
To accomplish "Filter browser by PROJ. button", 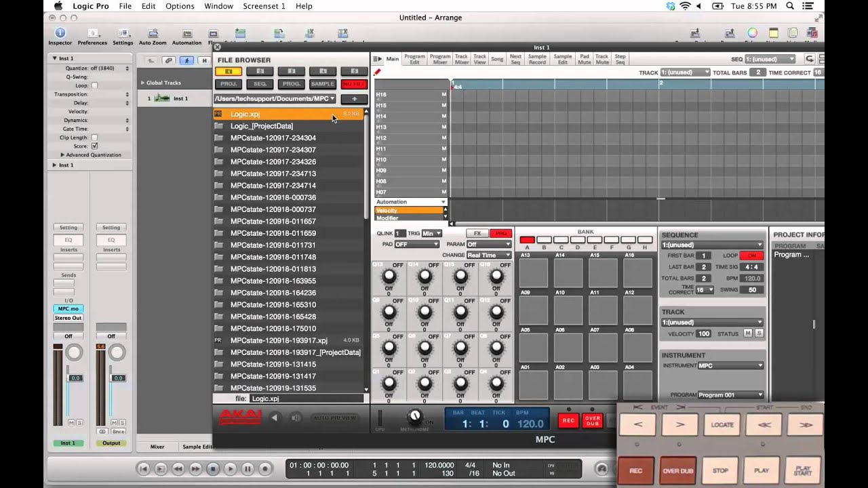I will 229,84.
